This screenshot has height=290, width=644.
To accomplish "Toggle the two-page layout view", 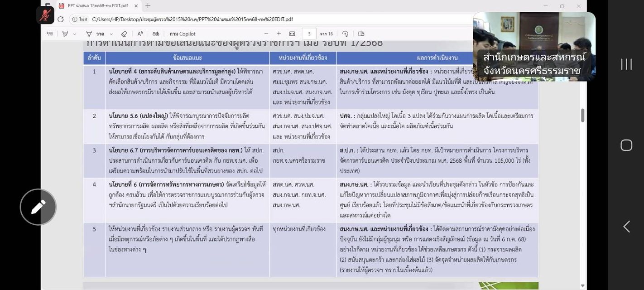I will (360, 33).
